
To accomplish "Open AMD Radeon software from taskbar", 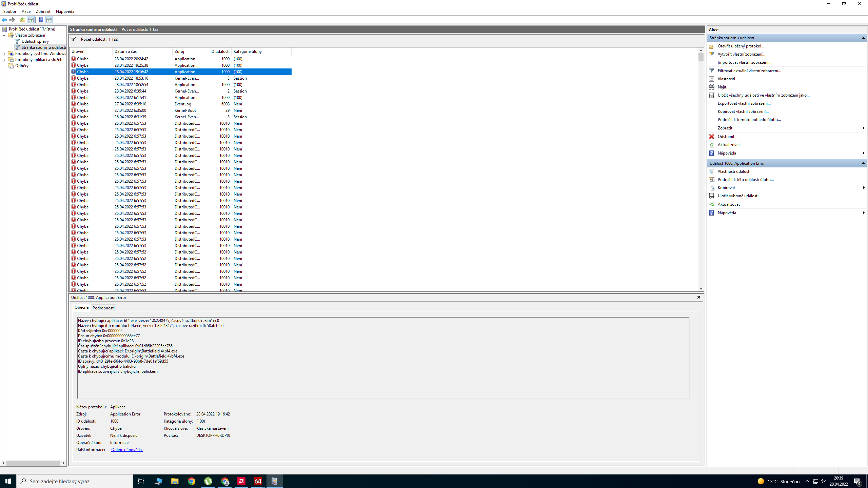I will pos(241,481).
